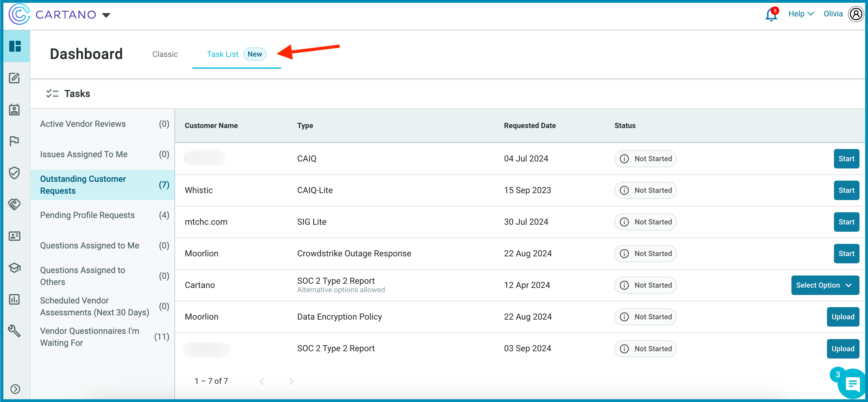Click 'Alternative options allowed' note
The width and height of the screenshot is (868, 402).
click(x=341, y=290)
